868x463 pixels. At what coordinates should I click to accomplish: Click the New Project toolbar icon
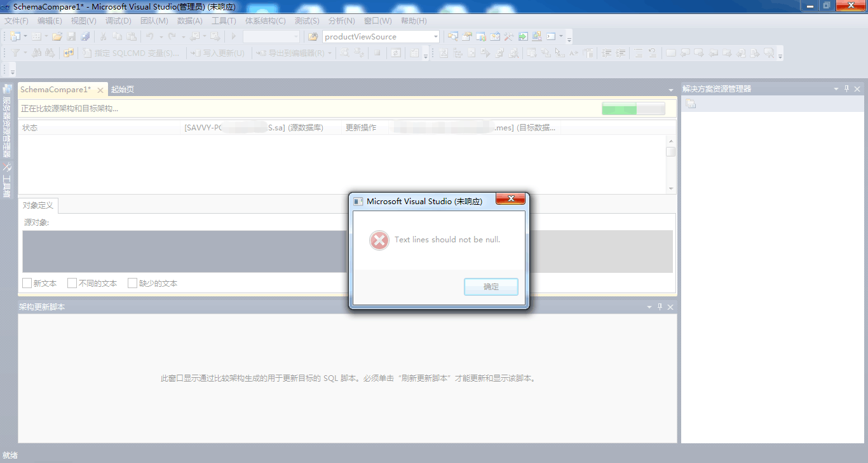point(15,36)
